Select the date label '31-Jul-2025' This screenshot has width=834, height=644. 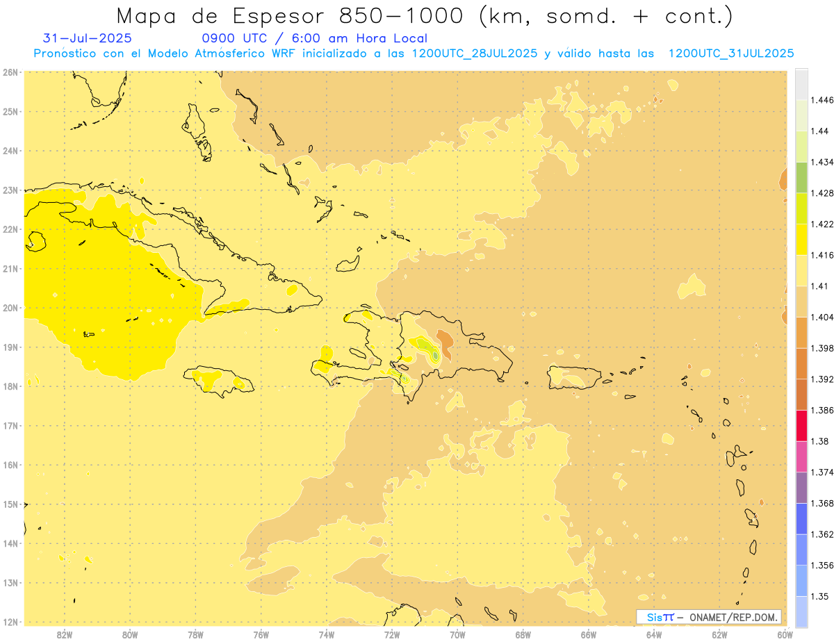[87, 38]
